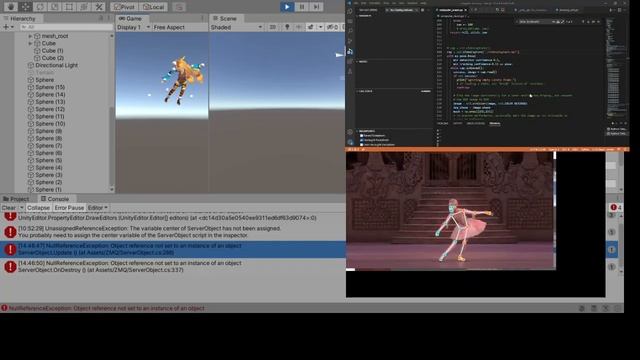The height and width of the screenshot is (360, 640).
Task: Click the error count toggle in Console
Action: pos(616,207)
